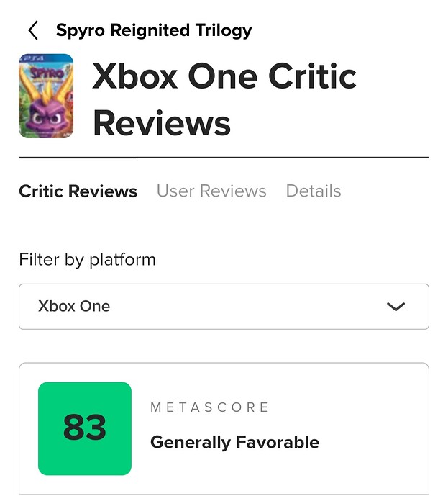Tap the Spyro game cover thumbnail
This screenshot has height=496, width=448.
pos(46,96)
